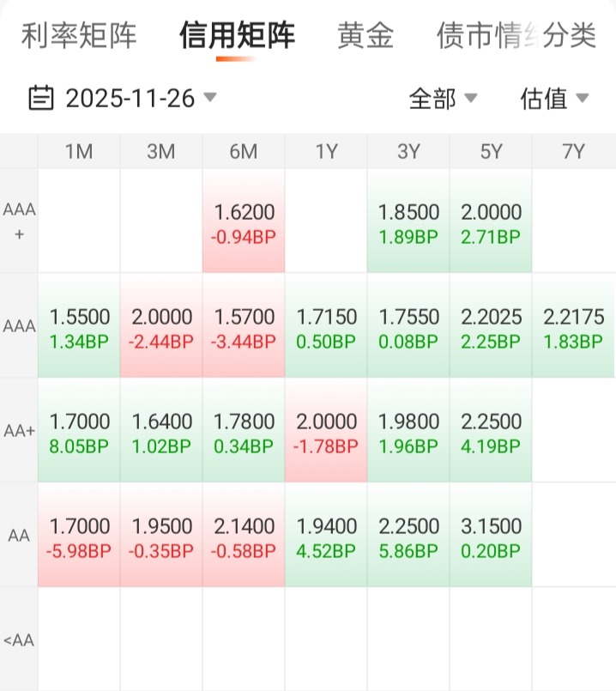Click the AA+ 1Y cell with -1.78BP

pyautogui.click(x=326, y=431)
